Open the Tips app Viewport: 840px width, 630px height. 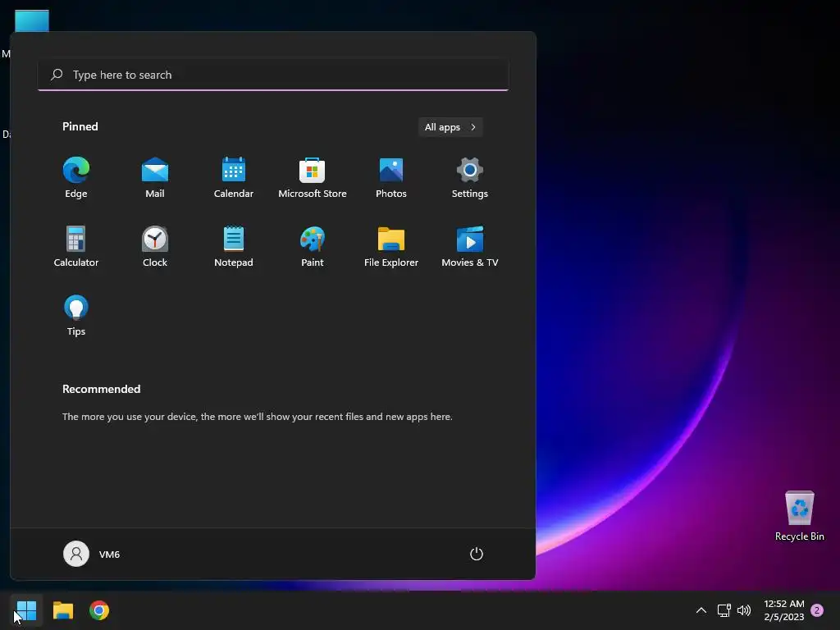[x=76, y=316]
